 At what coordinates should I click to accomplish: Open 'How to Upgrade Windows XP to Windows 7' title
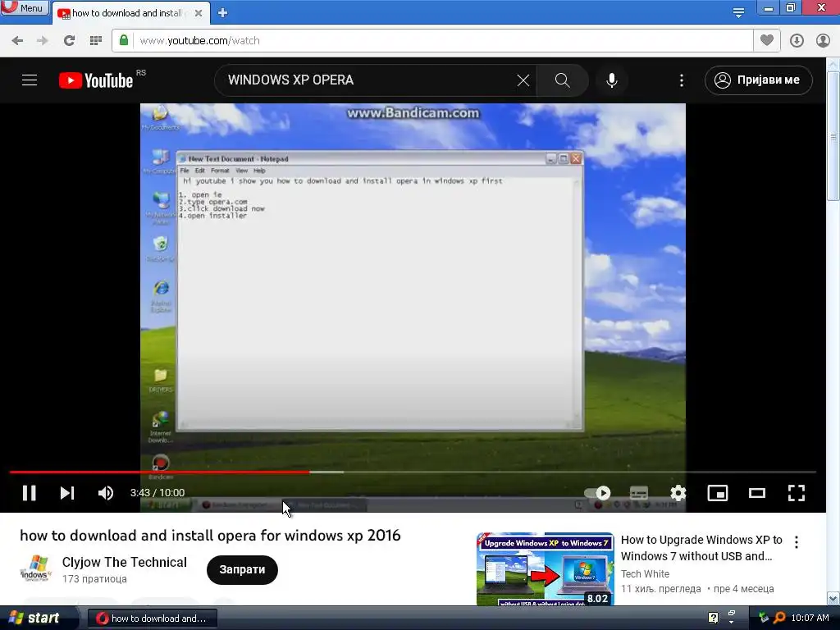click(x=701, y=547)
